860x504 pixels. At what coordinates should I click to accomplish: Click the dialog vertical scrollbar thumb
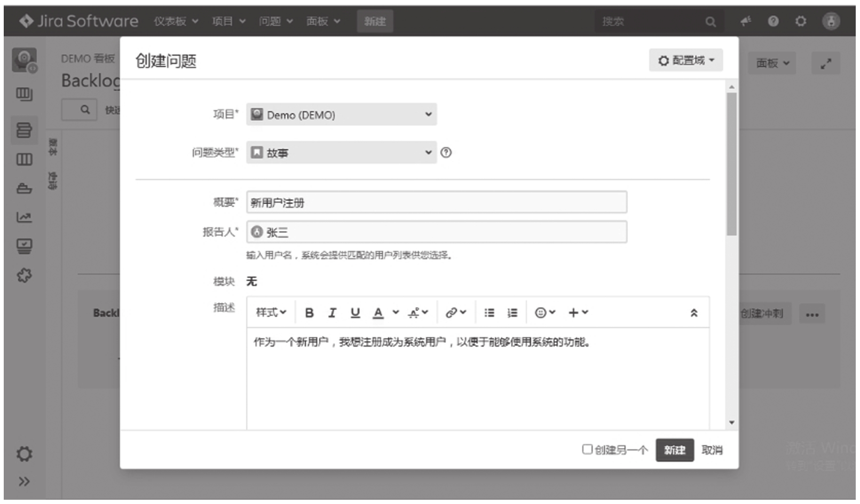(x=732, y=164)
